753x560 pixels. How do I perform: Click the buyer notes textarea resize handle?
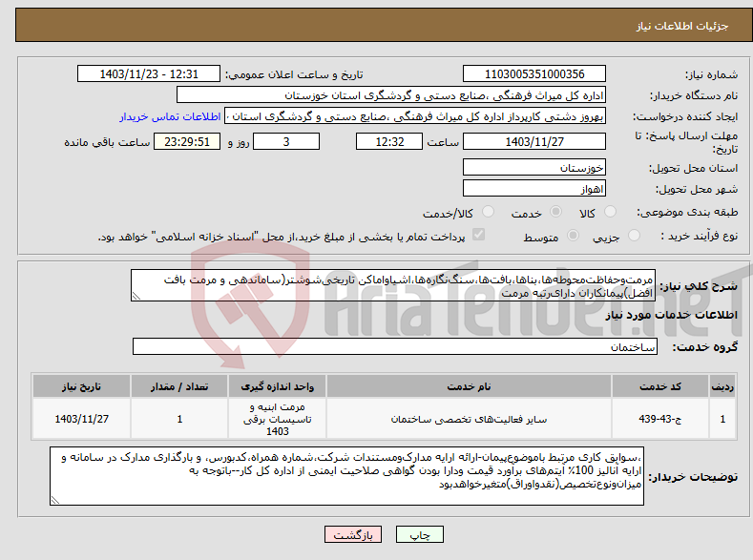pos(55,500)
